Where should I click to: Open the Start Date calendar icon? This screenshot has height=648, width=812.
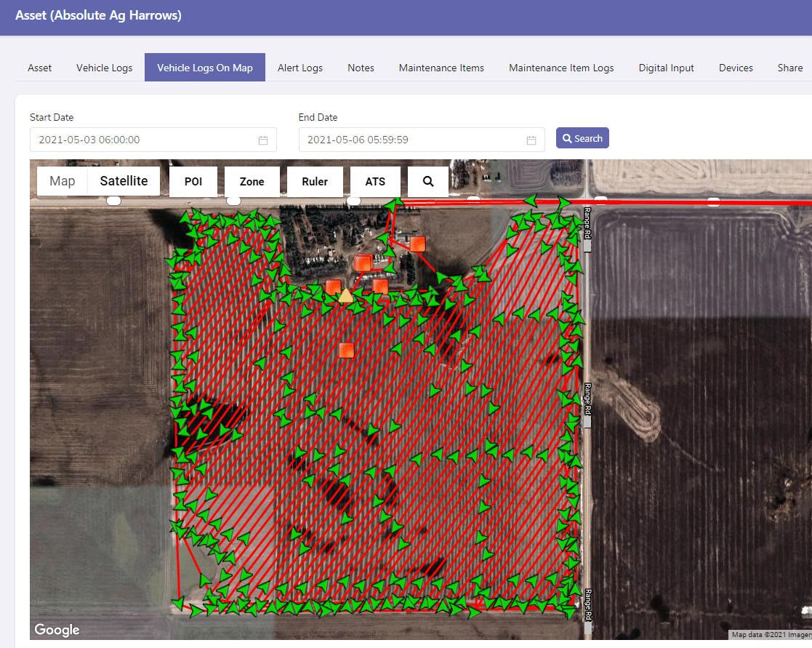click(263, 140)
